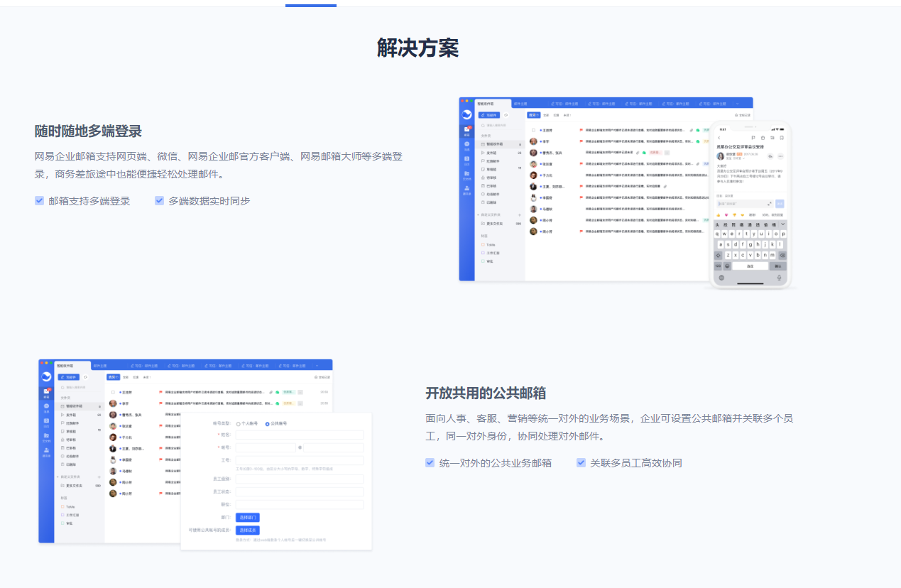
Task: Tap back arrow in phone mockup
Action: 719,138
